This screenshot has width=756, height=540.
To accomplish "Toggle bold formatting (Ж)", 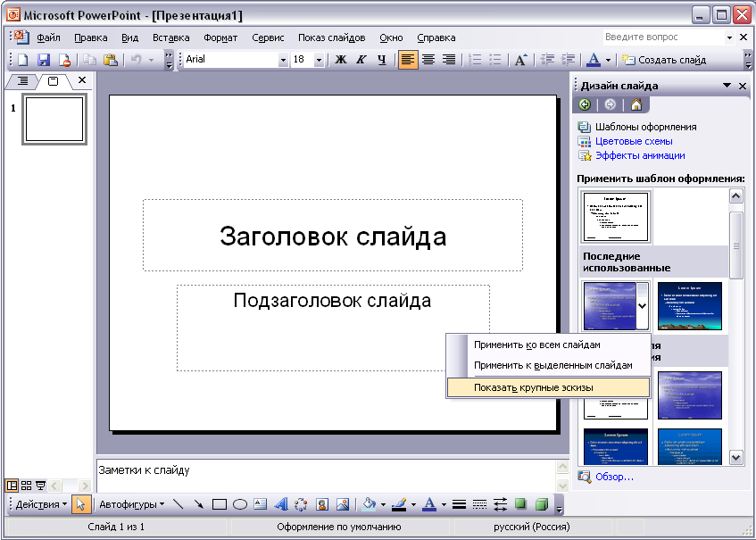I will coord(340,60).
